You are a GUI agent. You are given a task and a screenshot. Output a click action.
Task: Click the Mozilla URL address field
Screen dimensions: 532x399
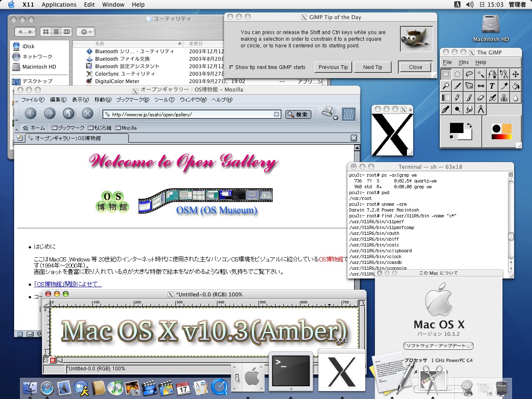[192, 114]
